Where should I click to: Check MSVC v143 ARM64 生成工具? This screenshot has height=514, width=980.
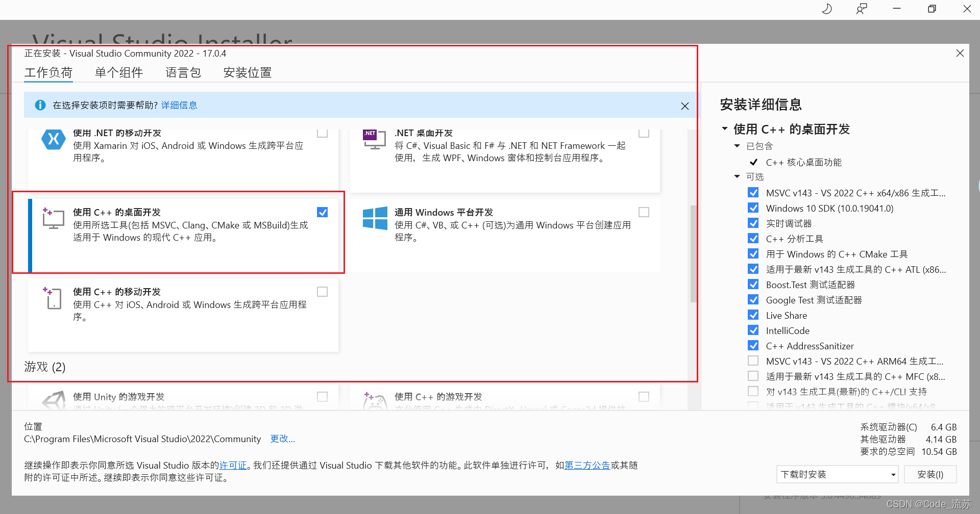click(753, 361)
